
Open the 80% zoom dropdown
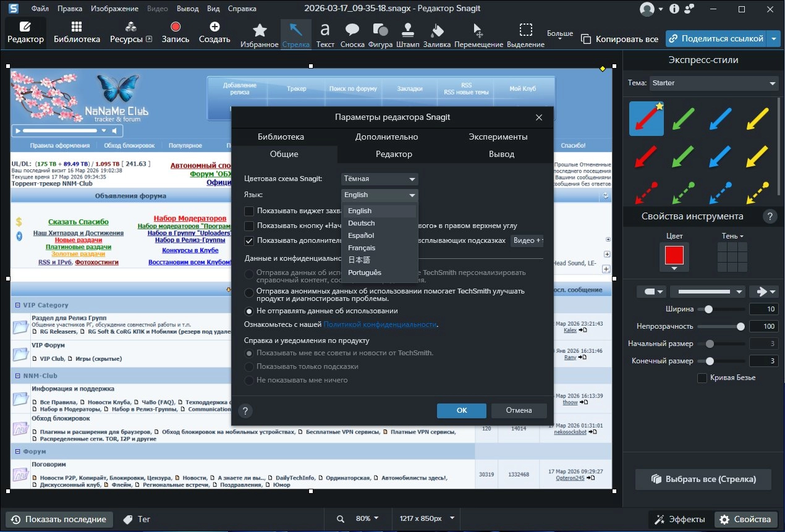(368, 518)
